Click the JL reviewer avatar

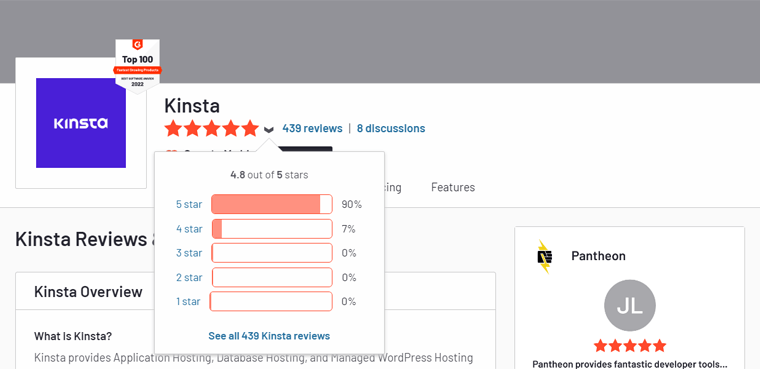(630, 305)
